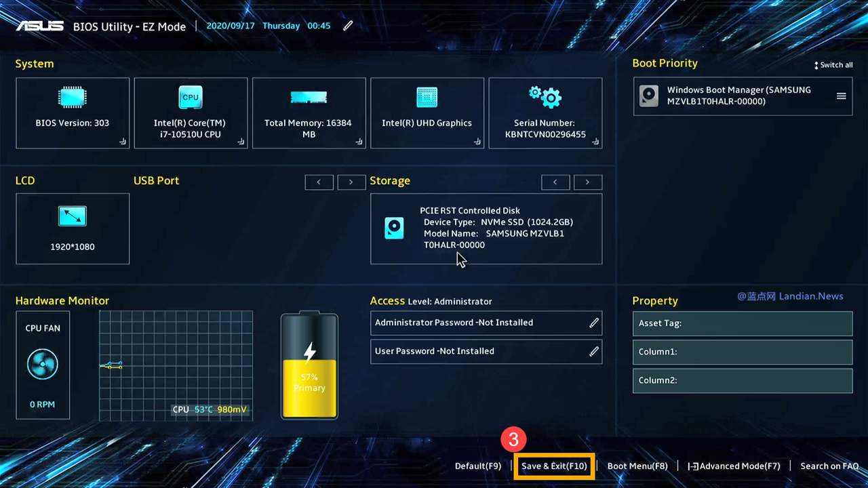This screenshot has width=868, height=488.
Task: Click the LCD resolution display icon
Action: point(72,216)
